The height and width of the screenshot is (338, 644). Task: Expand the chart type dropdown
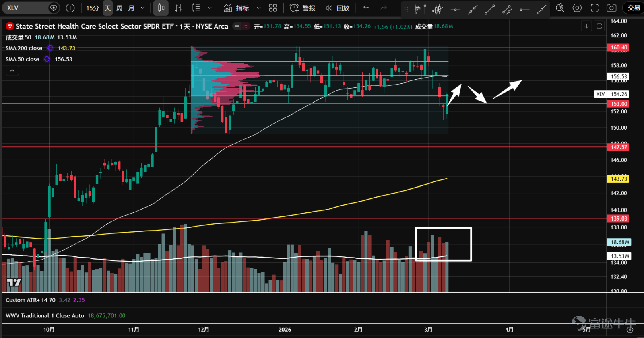(210, 8)
